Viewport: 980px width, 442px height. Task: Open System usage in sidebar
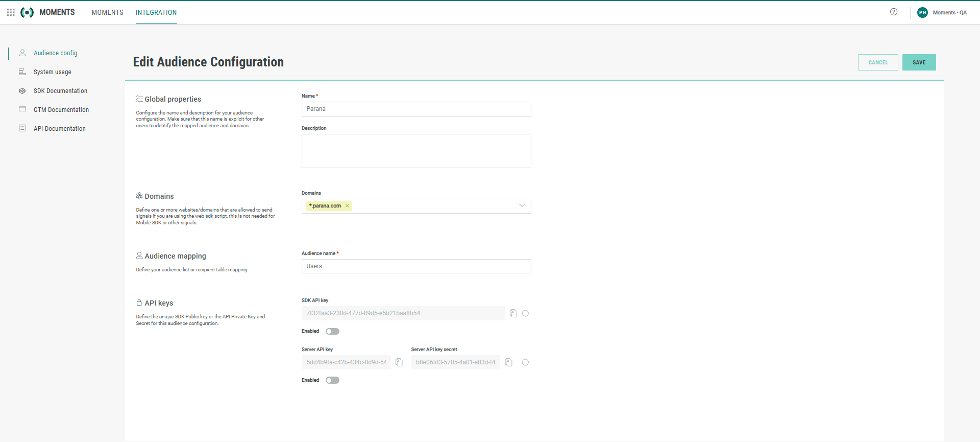click(52, 72)
